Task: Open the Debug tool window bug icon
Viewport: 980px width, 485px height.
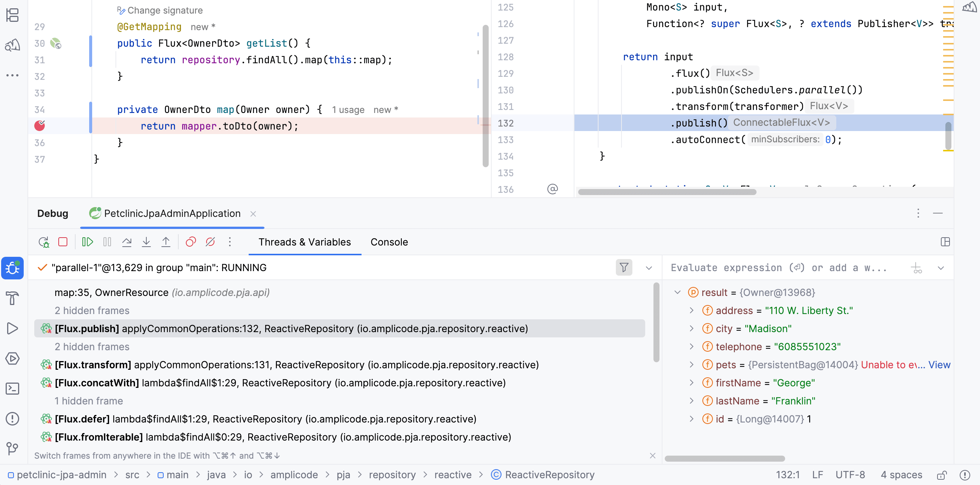Action: [12, 268]
